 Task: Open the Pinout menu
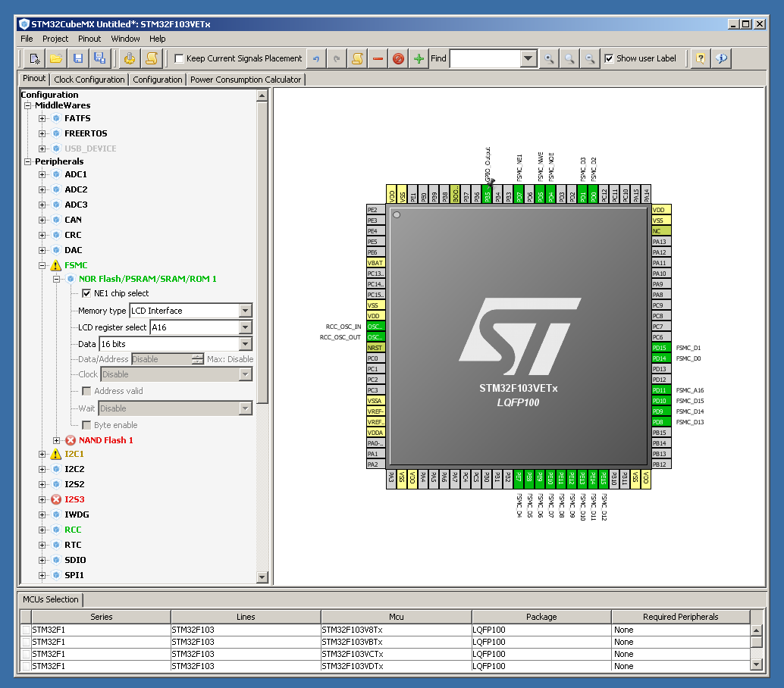[x=89, y=39]
